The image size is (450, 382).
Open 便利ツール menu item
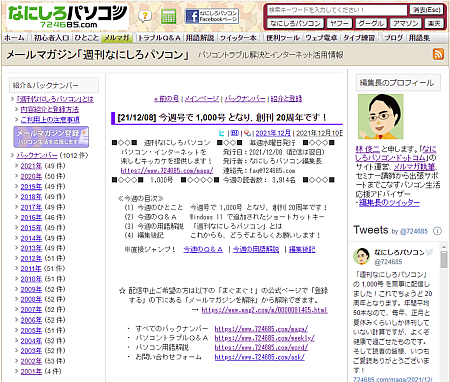tap(283, 38)
